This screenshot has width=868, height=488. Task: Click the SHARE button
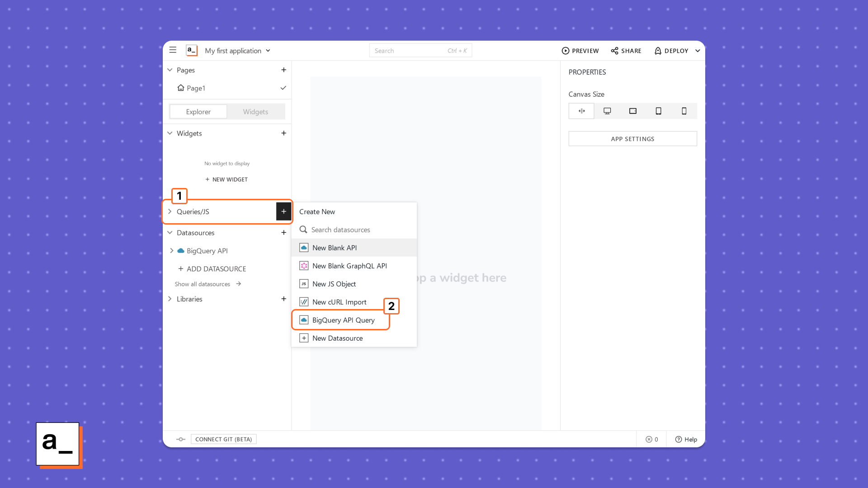click(626, 51)
